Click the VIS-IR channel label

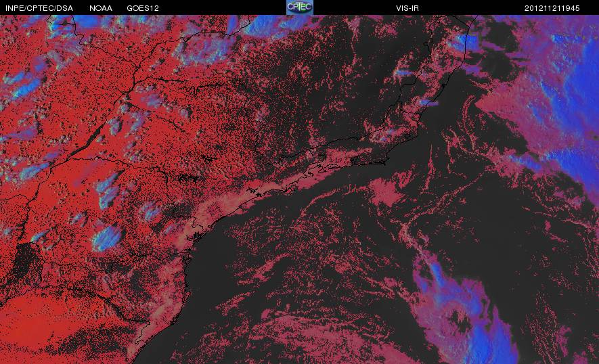[407, 8]
